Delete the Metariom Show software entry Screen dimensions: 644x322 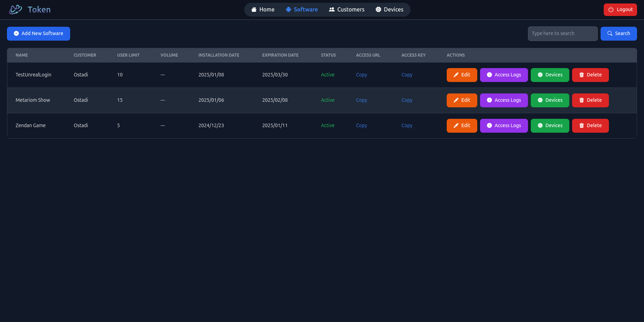click(590, 100)
